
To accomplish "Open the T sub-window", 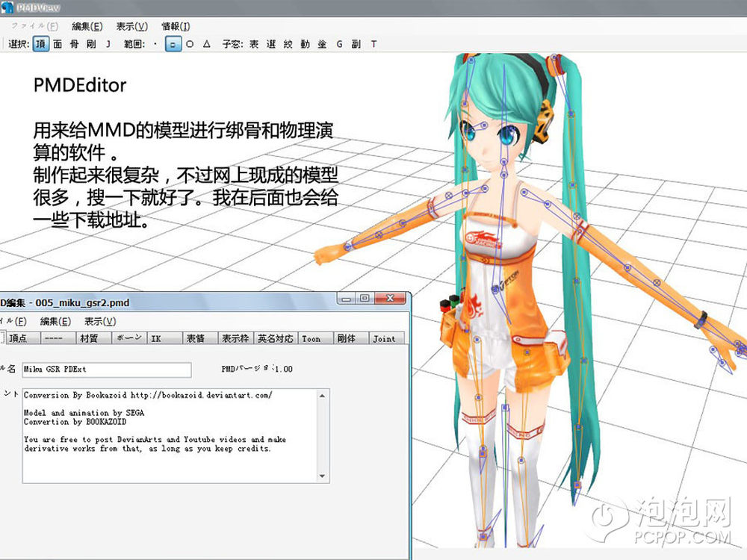I will 373,44.
